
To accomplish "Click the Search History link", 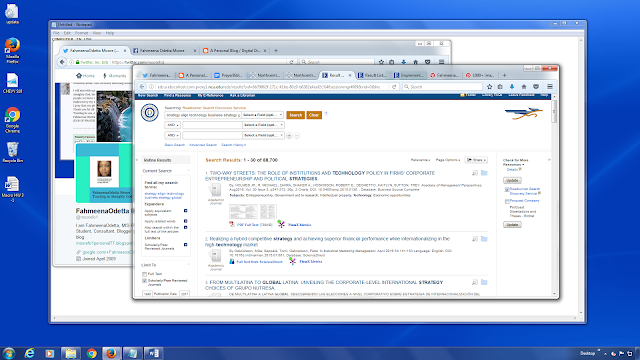I will tap(233, 145).
